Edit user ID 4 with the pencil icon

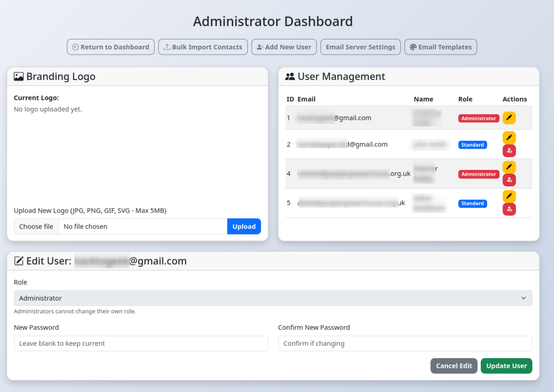tap(509, 167)
